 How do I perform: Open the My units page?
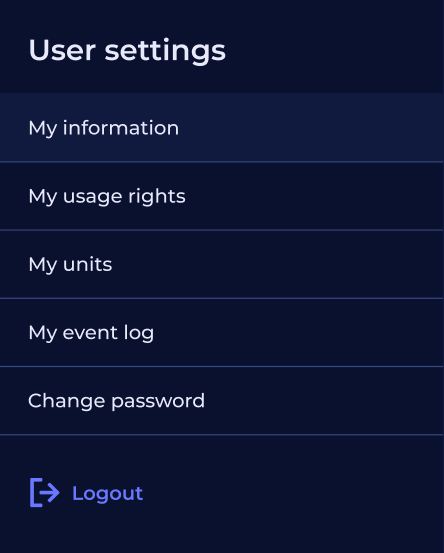coord(222,264)
